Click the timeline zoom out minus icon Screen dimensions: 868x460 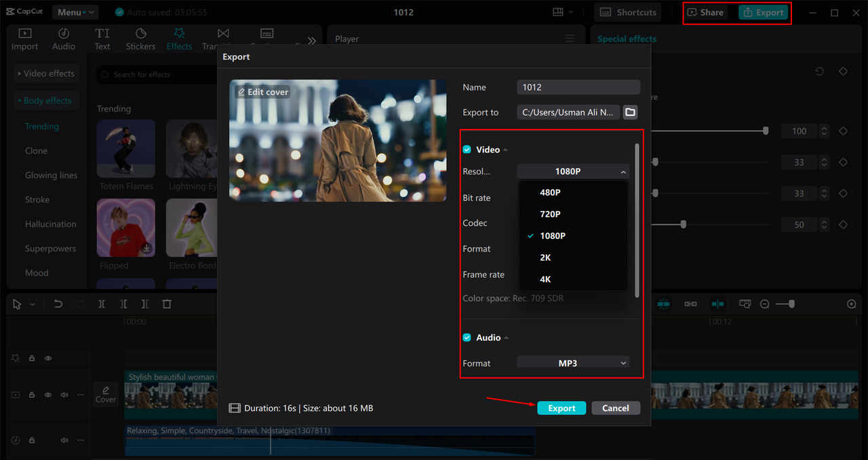click(x=765, y=305)
